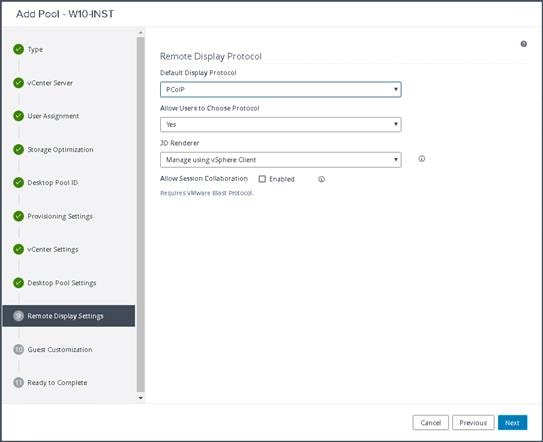Click the 'Requires VMware Blast Protocol' note
The width and height of the screenshot is (543, 442).
coord(206,193)
